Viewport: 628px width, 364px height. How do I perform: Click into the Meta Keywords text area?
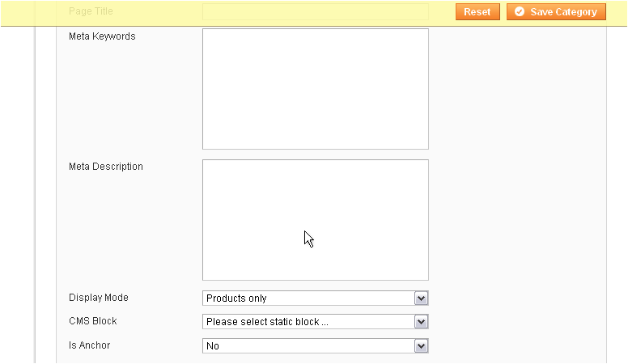(315, 89)
